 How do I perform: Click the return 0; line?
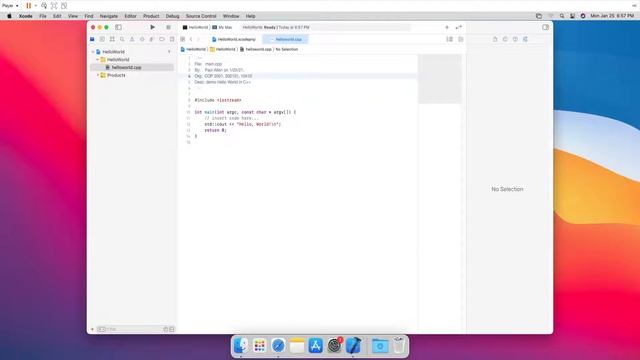click(x=215, y=130)
